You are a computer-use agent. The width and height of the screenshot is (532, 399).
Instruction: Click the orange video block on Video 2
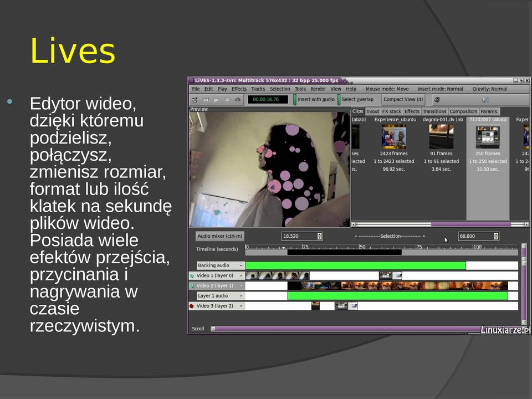pyautogui.click(x=398, y=286)
